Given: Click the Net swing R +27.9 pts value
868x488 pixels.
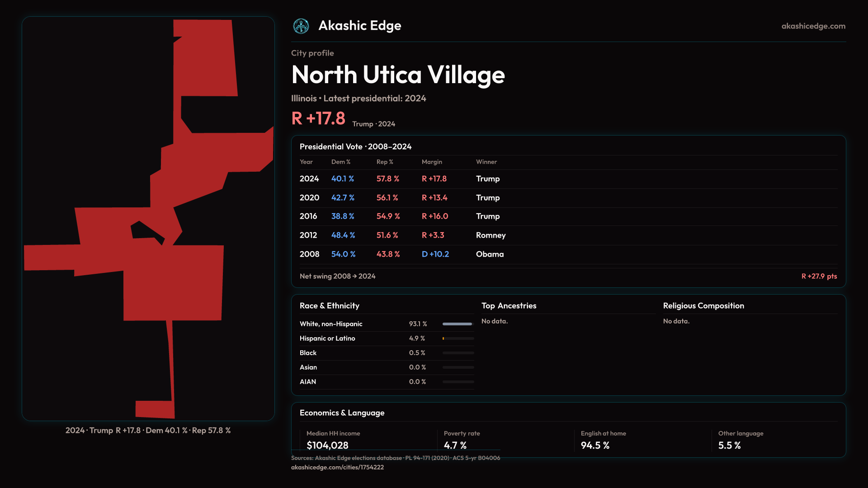Looking at the screenshot, I should 819,276.
